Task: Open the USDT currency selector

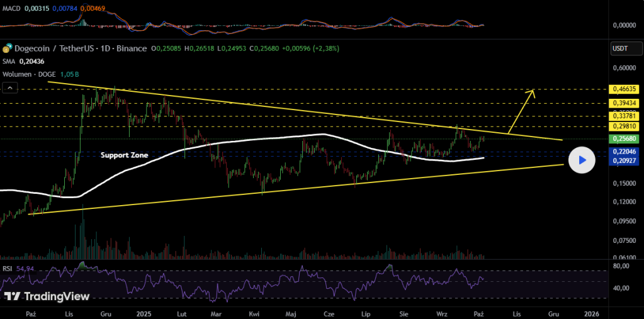Action: tap(620, 48)
